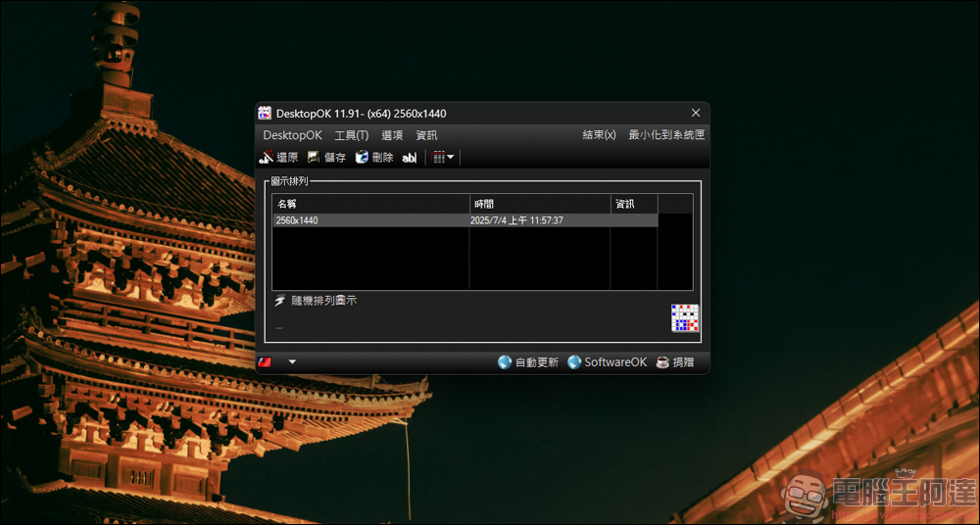Image resolution: width=980 pixels, height=525 pixels.
Task: Click the 資訊 column header
Action: 634,204
